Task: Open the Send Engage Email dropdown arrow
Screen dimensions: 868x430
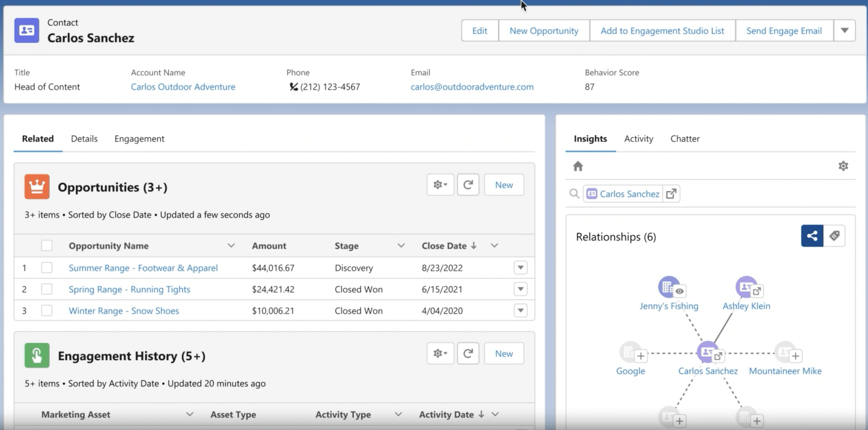Action: 845,30
